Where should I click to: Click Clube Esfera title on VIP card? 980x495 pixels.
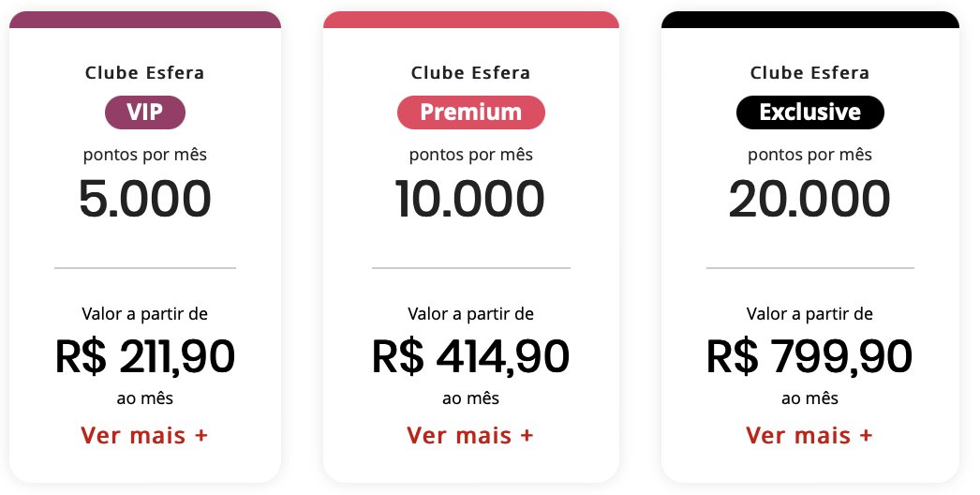[145, 72]
